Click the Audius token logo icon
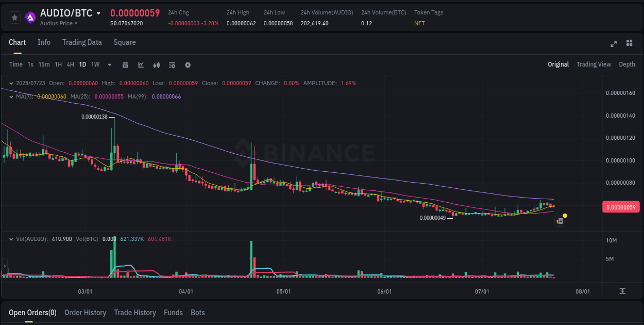Screen dimensions: 644x325 30,17
